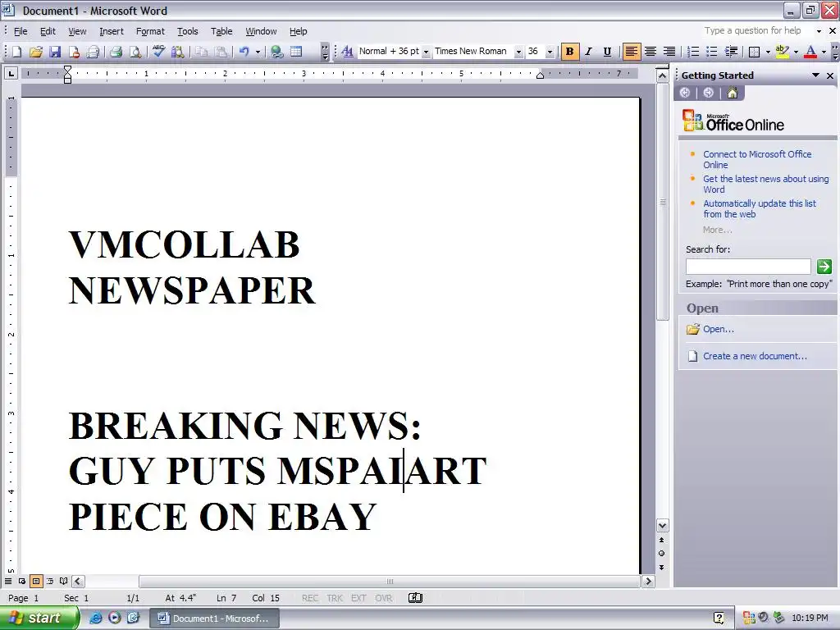This screenshot has width=840, height=630.
Task: Undo the last action
Action: [244, 52]
